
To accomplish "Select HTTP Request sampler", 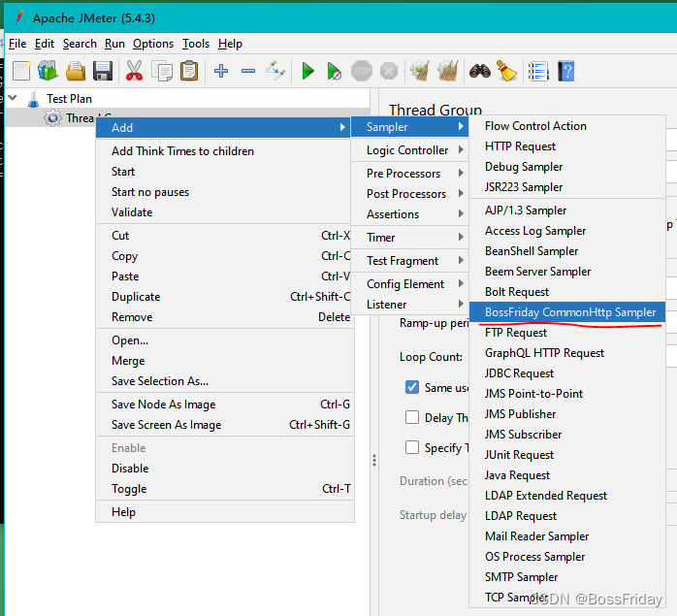I will [566, 146].
